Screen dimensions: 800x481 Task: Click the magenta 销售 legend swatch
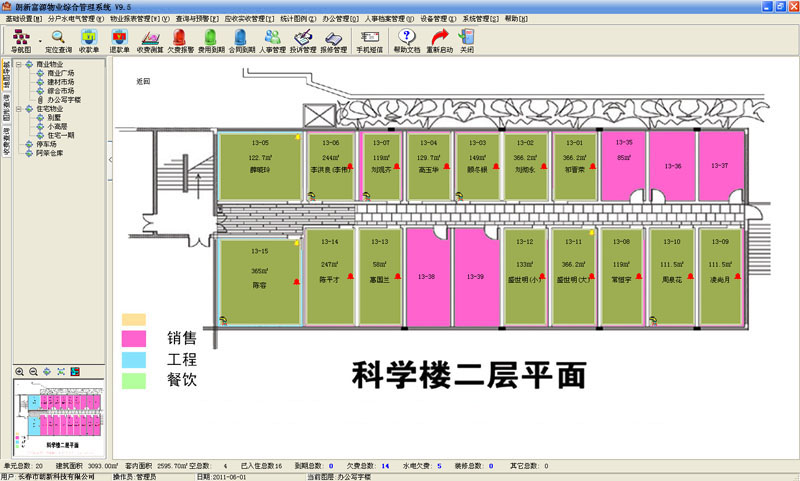[134, 339]
